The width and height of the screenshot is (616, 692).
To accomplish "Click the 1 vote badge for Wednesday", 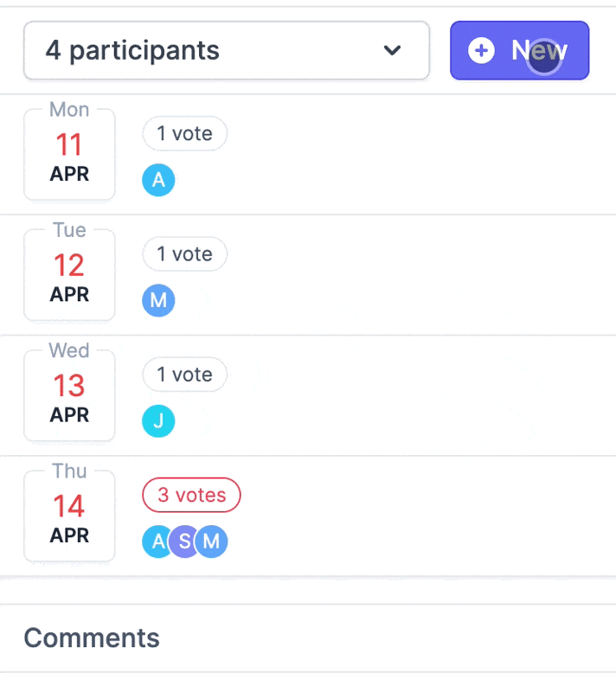I will pos(184,375).
